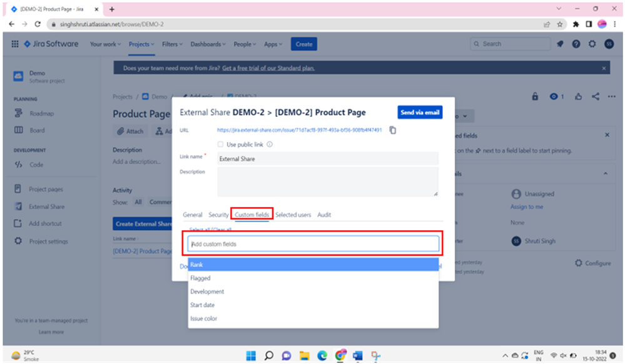Open Project pages in the sidebar
The image size is (625, 364).
pos(46,190)
